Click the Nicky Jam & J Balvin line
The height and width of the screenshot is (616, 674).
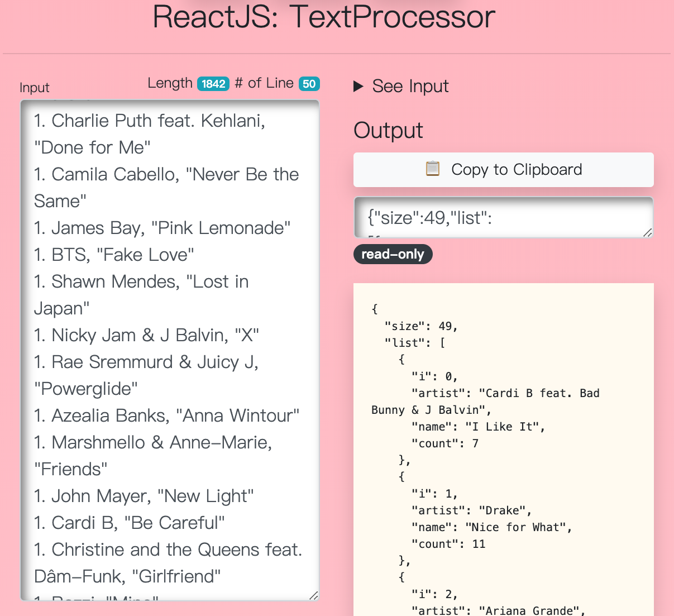point(147,335)
